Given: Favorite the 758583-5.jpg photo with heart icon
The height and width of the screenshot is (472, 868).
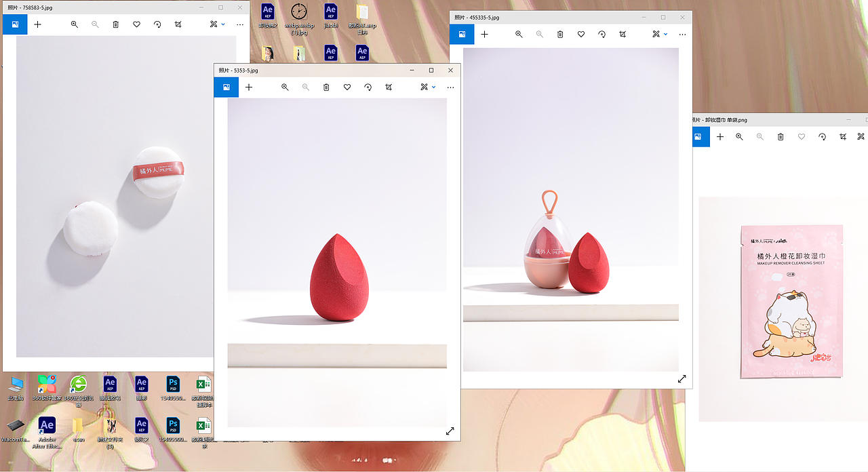Looking at the screenshot, I should [136, 24].
